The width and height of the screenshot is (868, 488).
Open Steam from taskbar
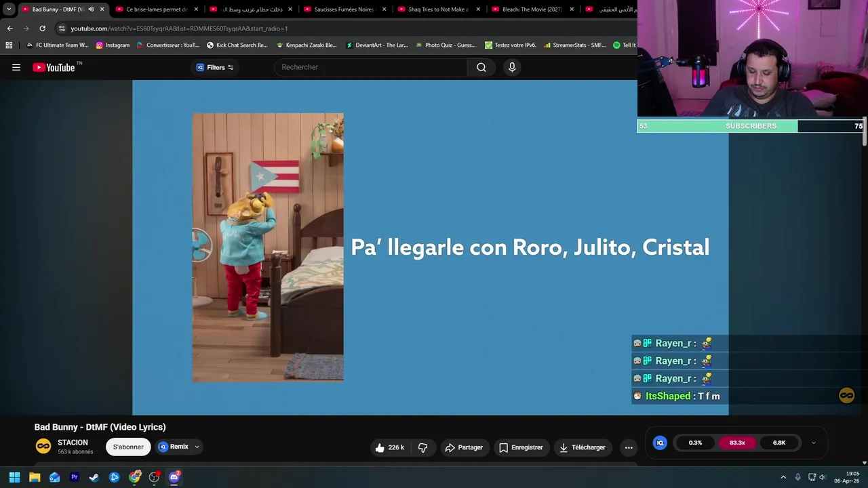point(94,477)
